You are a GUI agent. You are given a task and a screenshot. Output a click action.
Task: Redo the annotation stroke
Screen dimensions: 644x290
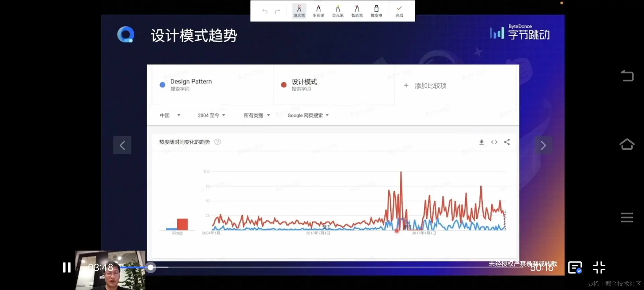pos(277,11)
